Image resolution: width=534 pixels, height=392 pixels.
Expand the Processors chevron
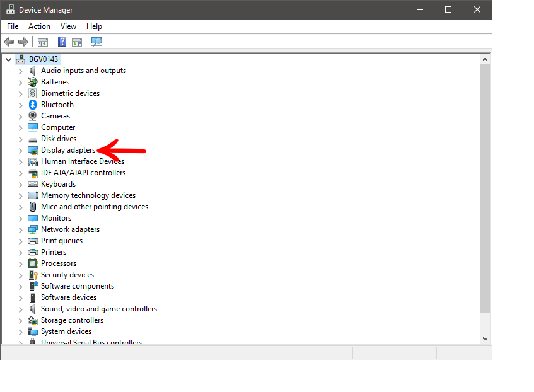coord(20,264)
